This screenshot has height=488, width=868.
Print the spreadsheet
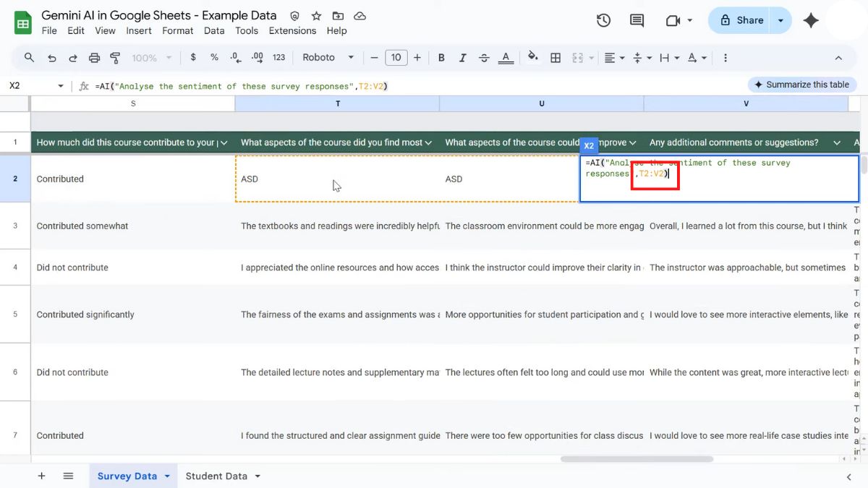(x=94, y=58)
